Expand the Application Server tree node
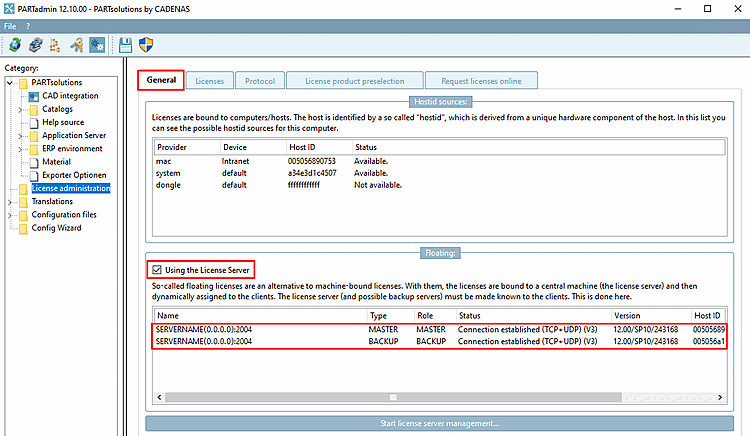The height and width of the screenshot is (436, 750). tap(20, 136)
